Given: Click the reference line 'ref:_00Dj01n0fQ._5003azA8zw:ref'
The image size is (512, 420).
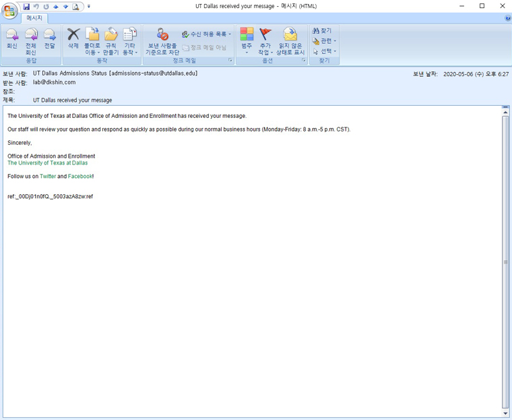Looking at the screenshot, I should pos(51,196).
